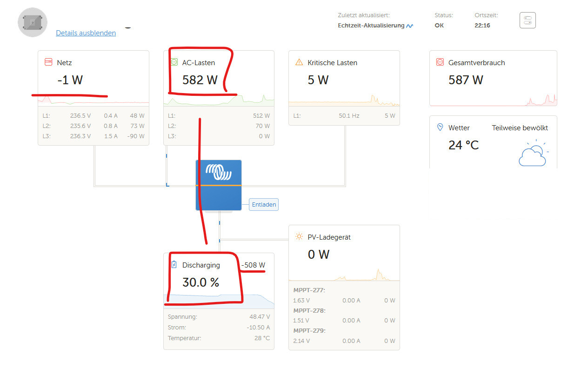The width and height of the screenshot is (588, 369).
Task: Click the partly cloudy weather icon
Action: [x=533, y=153]
